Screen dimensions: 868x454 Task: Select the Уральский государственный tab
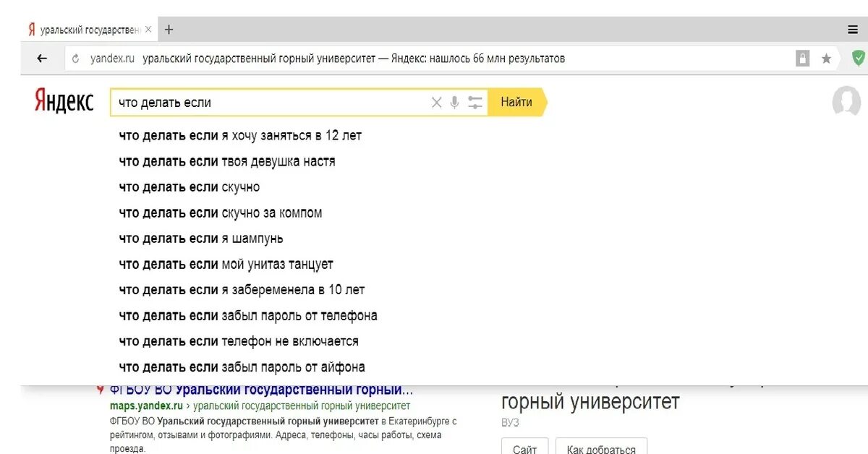88,30
